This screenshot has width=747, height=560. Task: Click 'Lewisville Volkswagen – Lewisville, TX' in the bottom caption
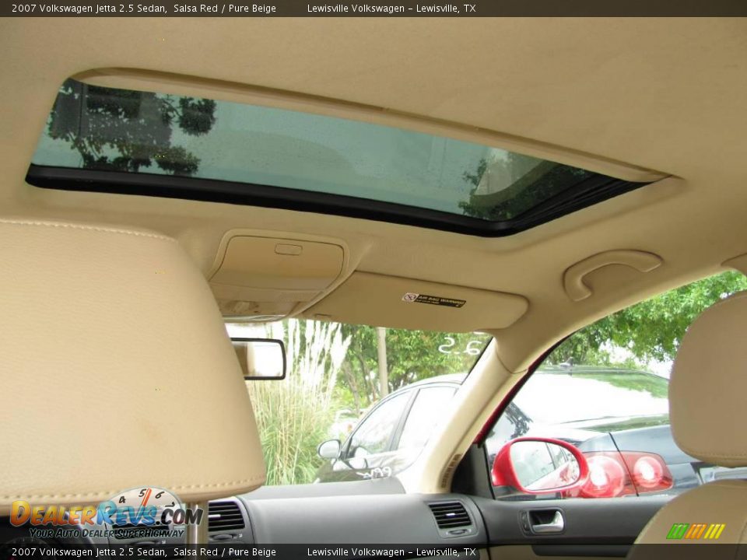click(391, 552)
